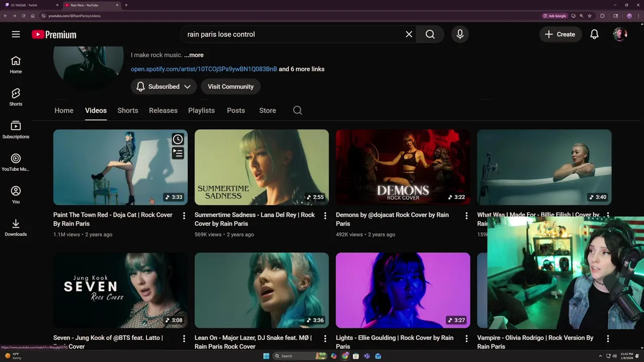
Task: Bookmark this page with the star icon
Action: pos(590,16)
